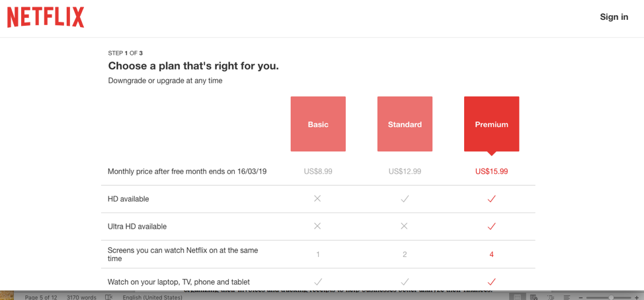Select the Premium plan box
Viewport: 644px width, 300px height.
click(x=491, y=124)
